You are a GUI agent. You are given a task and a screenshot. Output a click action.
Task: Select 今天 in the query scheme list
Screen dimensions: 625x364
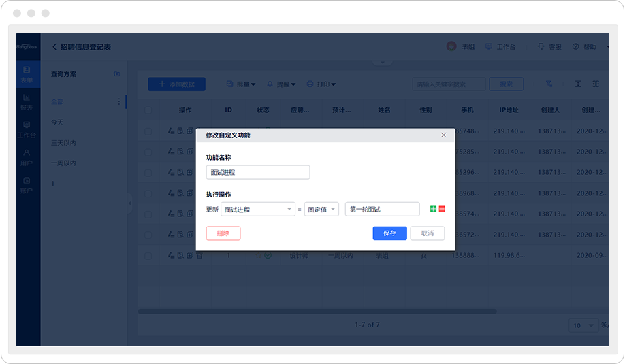click(x=57, y=122)
